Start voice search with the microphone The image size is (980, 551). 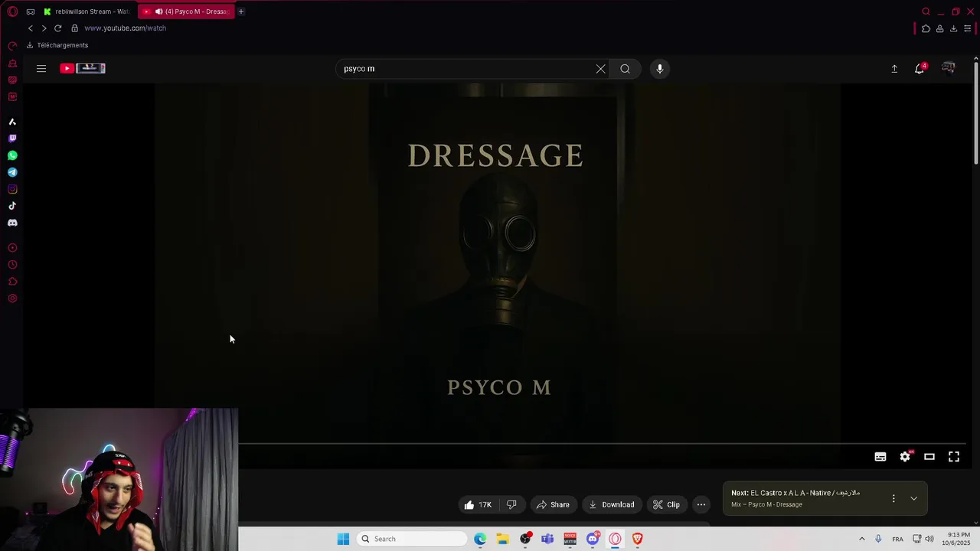pyautogui.click(x=660, y=69)
